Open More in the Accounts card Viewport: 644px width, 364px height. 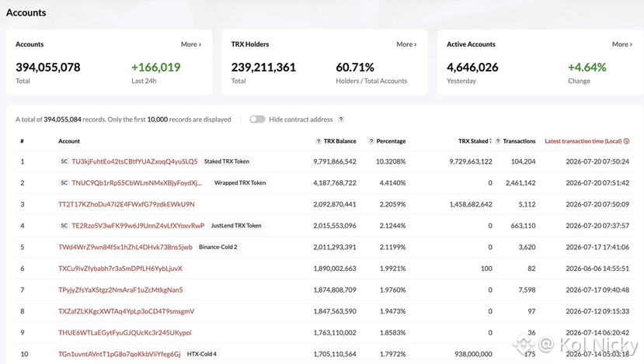coord(191,44)
